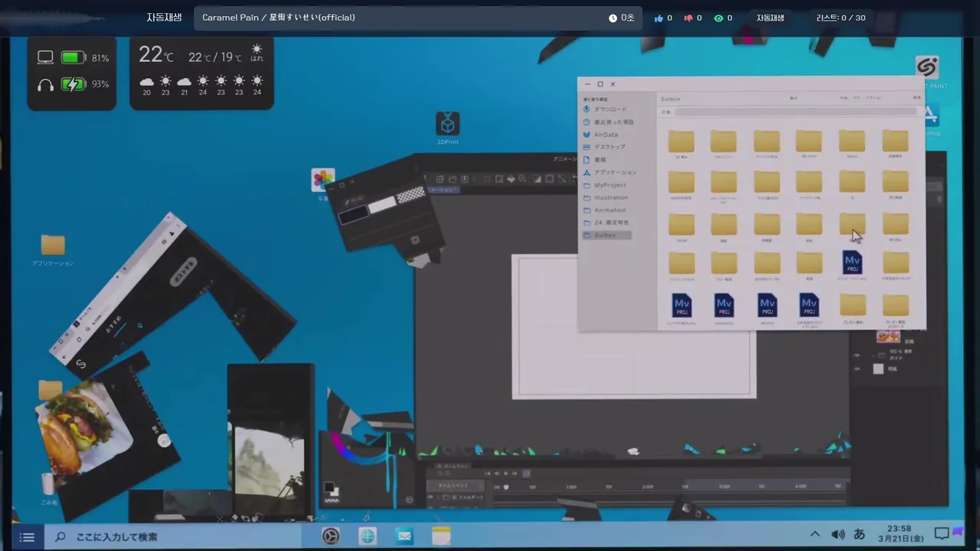Click the 리스트: 0 / 30 indicator
The image size is (980, 551).
click(x=841, y=18)
